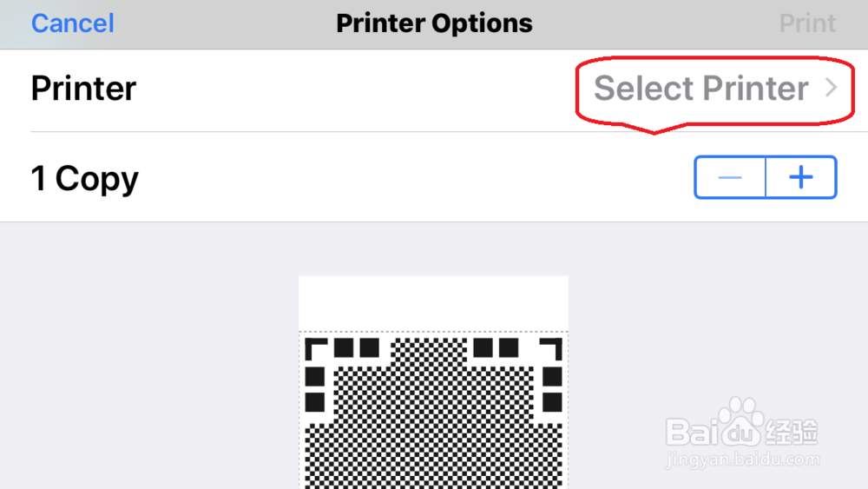The height and width of the screenshot is (489, 868).
Task: Tap the blank white margin atop preview page
Action: [x=433, y=303]
